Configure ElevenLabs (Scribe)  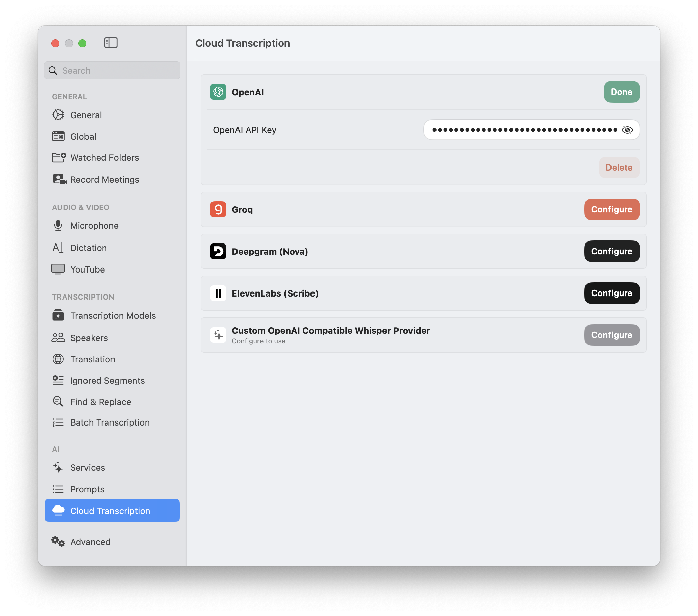612,293
